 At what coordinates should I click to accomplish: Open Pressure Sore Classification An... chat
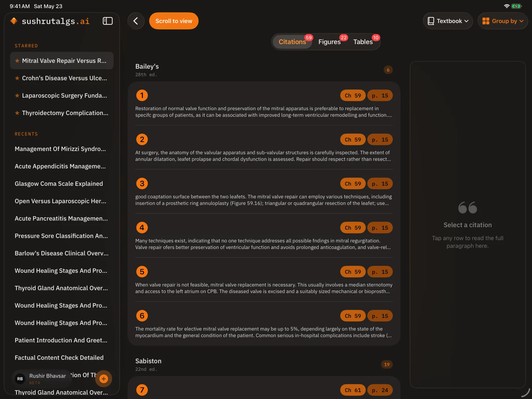click(x=62, y=236)
